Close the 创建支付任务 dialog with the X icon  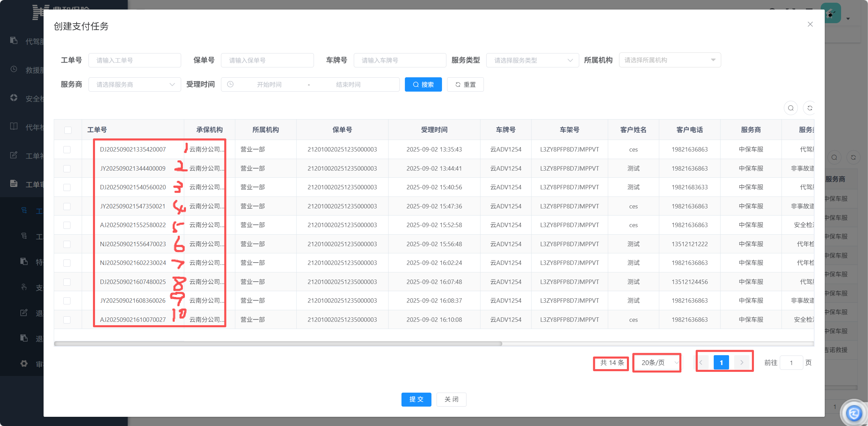(x=810, y=24)
